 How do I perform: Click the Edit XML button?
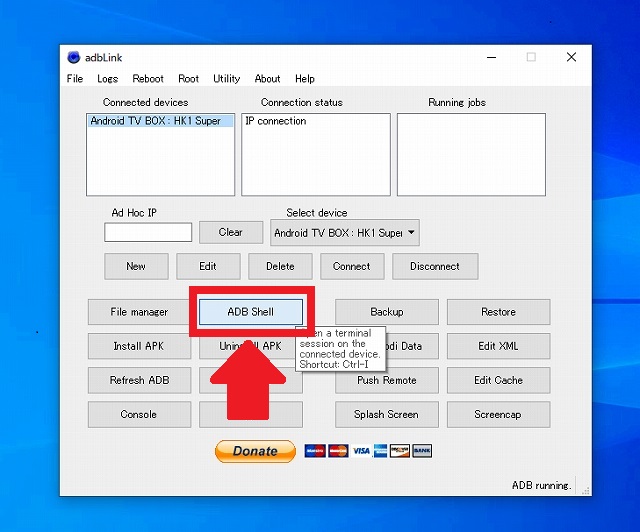pos(498,346)
